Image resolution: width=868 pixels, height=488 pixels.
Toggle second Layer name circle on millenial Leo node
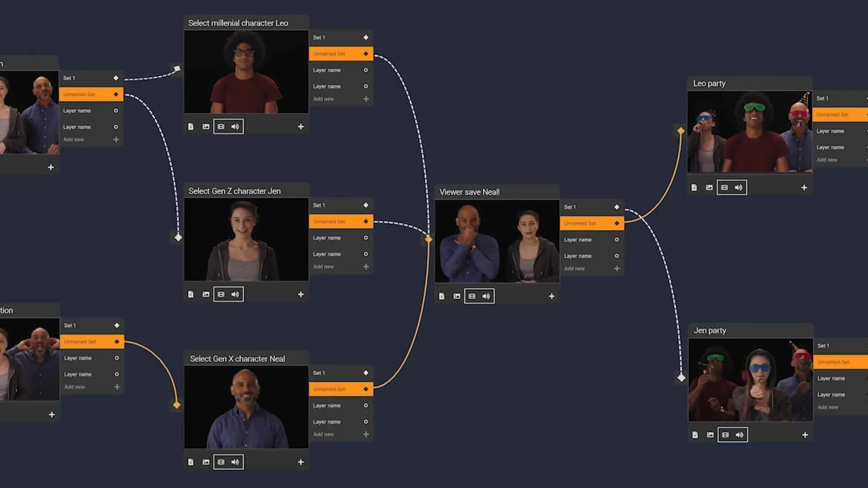point(366,86)
